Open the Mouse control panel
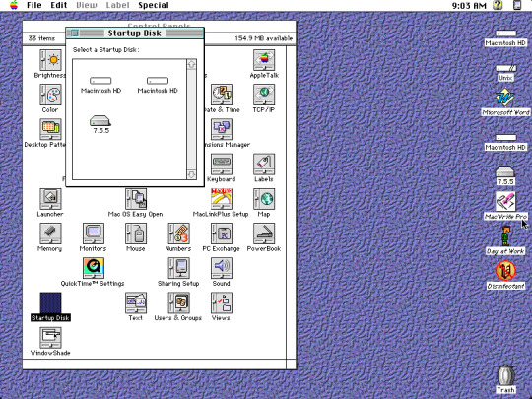Viewport: 532px width, 399px height. [x=136, y=233]
